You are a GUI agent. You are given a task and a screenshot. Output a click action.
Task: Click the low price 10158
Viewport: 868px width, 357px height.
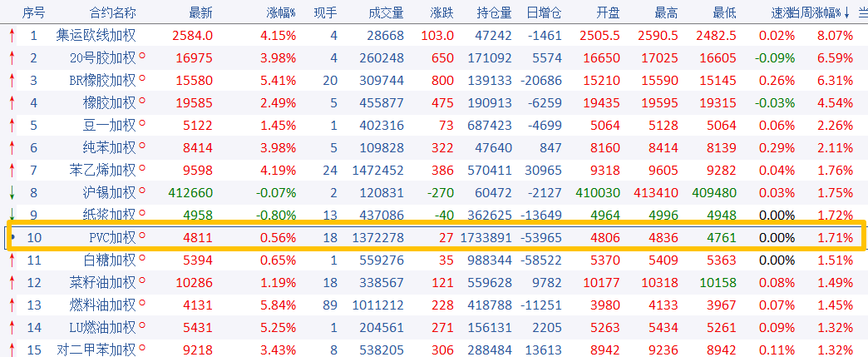click(x=718, y=283)
